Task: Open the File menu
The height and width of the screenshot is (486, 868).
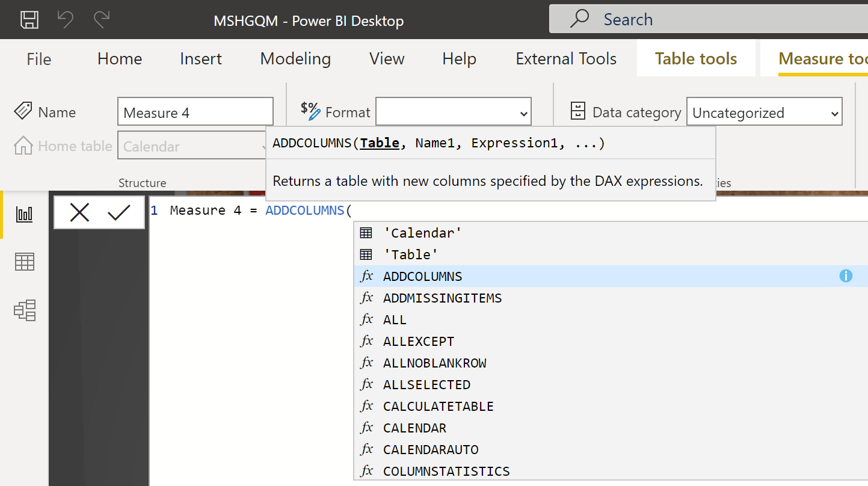Action: tap(39, 58)
